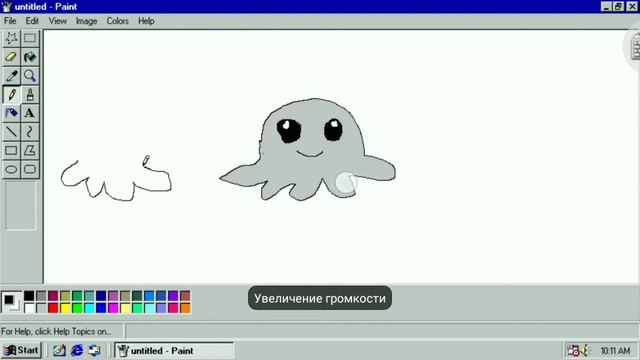The width and height of the screenshot is (640, 360).
Task: Pick the black color swatch
Action: 29,296
